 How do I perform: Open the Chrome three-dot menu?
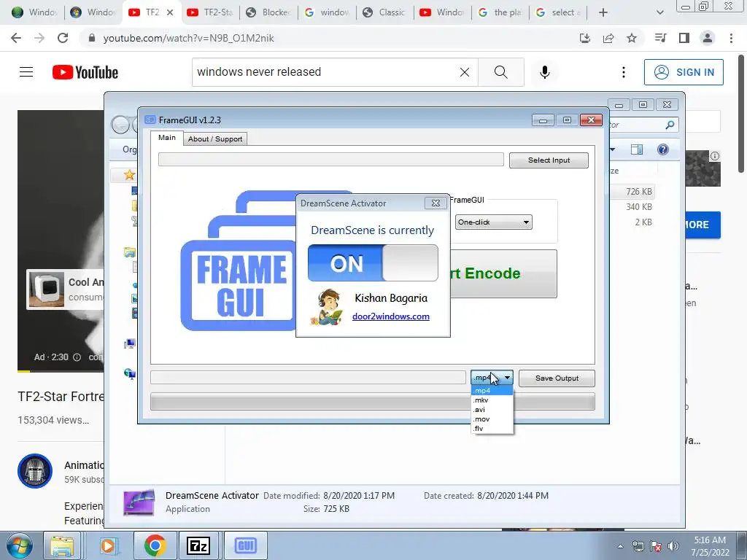coord(731,38)
